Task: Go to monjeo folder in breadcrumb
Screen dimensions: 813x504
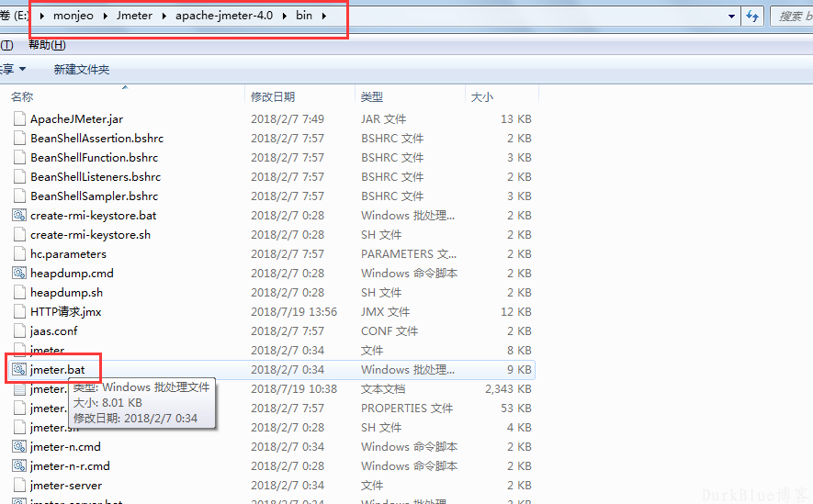Action: pos(73,16)
